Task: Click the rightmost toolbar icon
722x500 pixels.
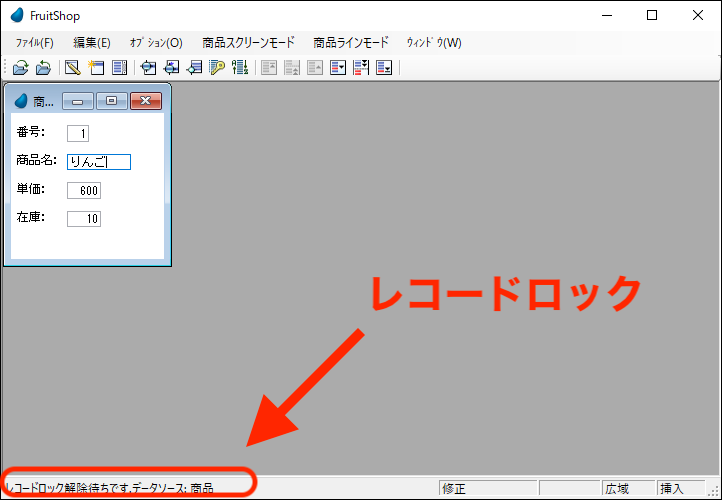Action: [384, 68]
